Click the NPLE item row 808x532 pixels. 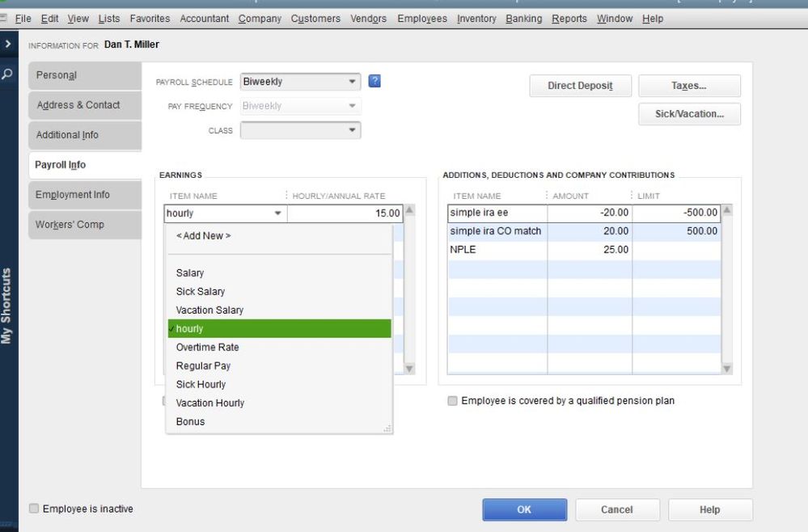click(x=584, y=250)
